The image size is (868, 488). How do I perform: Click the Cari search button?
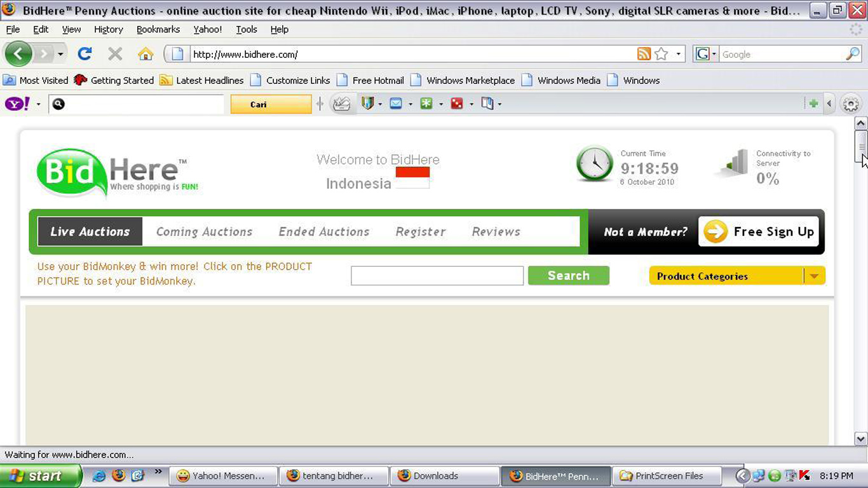tap(271, 104)
